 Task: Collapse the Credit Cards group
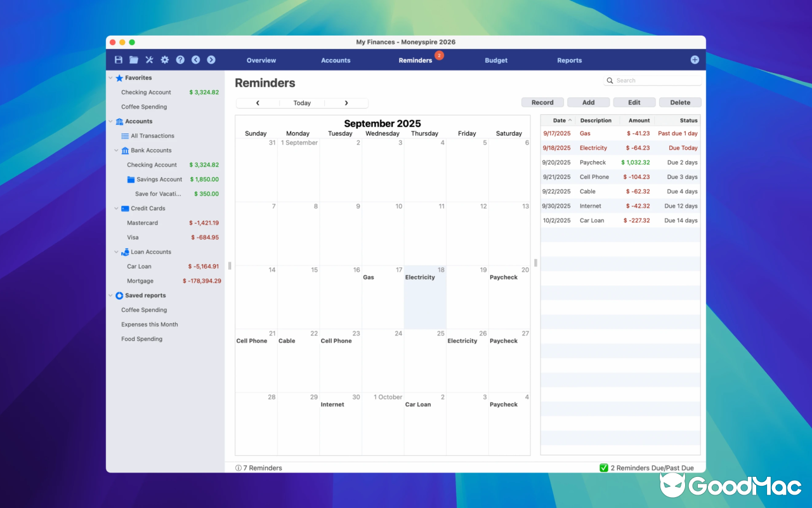pyautogui.click(x=116, y=208)
